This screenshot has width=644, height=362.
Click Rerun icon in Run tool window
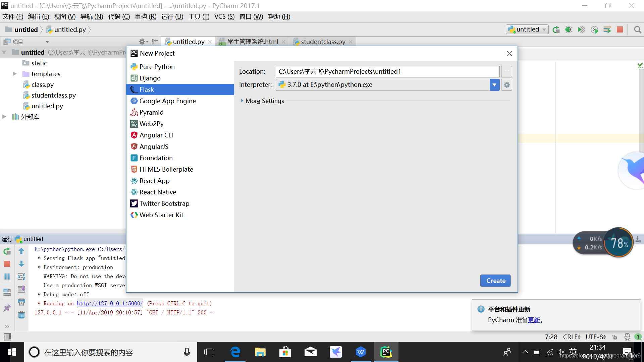point(7,251)
